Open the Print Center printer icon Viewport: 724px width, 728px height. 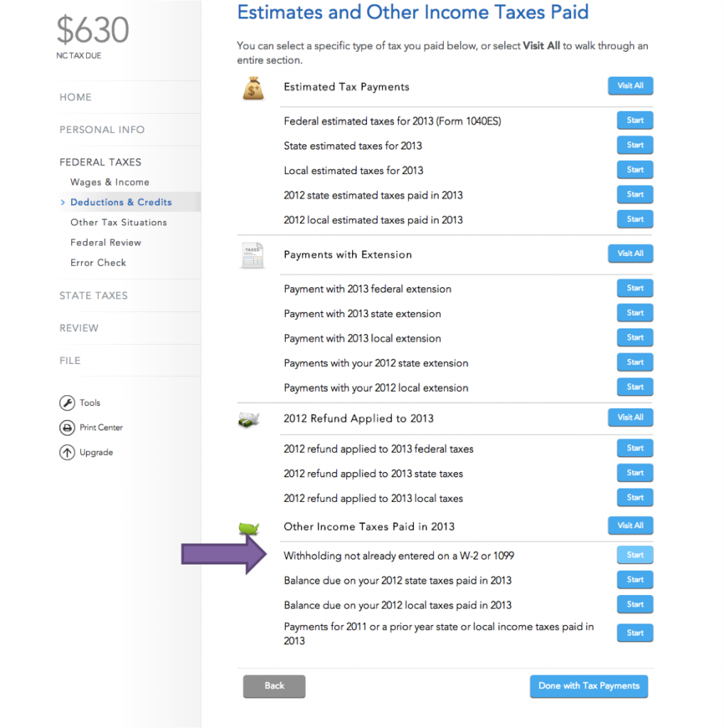[x=65, y=427]
